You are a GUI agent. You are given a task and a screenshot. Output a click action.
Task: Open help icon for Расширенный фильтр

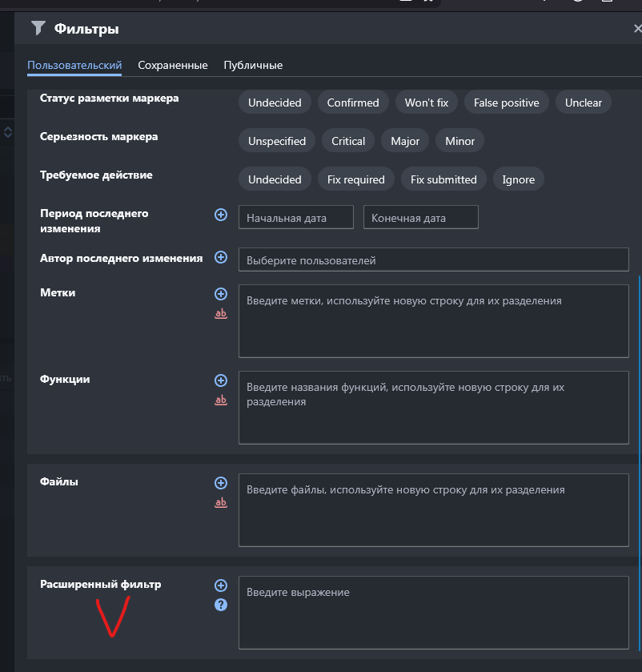221,605
